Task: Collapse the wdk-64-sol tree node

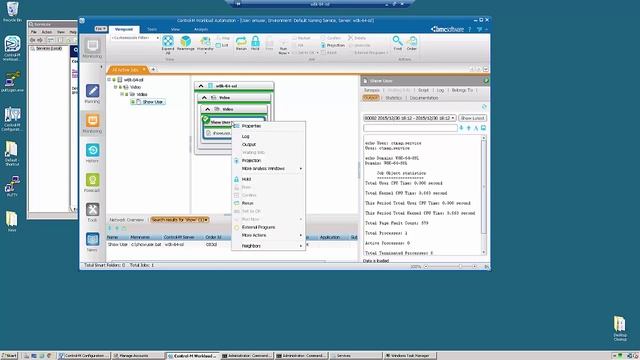Action: 109,80
